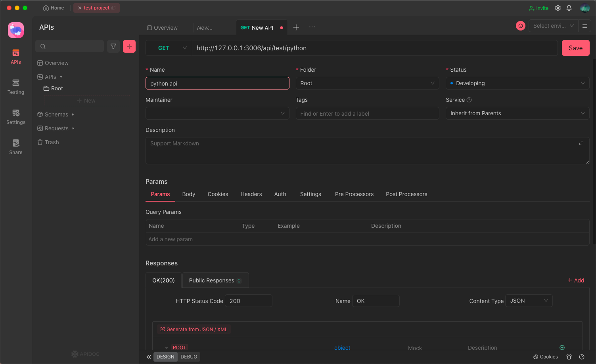Click New under Root folder
The height and width of the screenshot is (364, 596).
click(87, 101)
